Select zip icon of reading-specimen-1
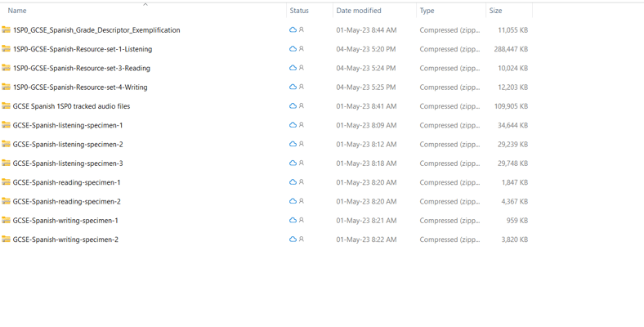Screen dimensions: 644x327 6,182
